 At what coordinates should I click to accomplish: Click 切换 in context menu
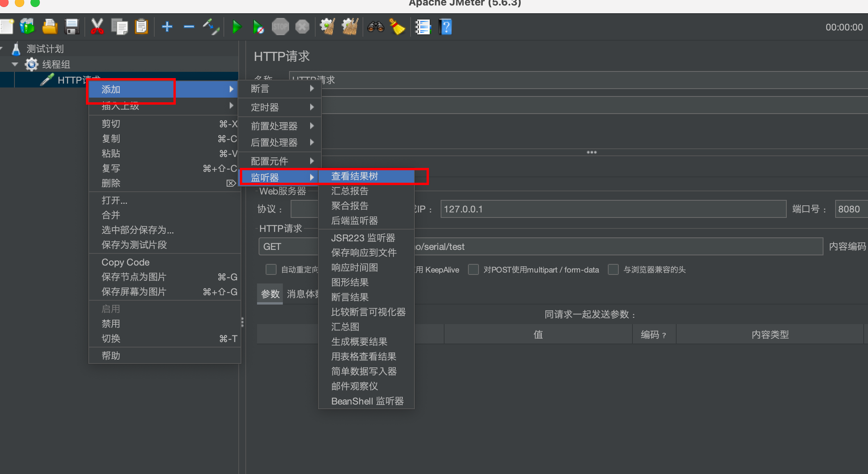pyautogui.click(x=164, y=339)
